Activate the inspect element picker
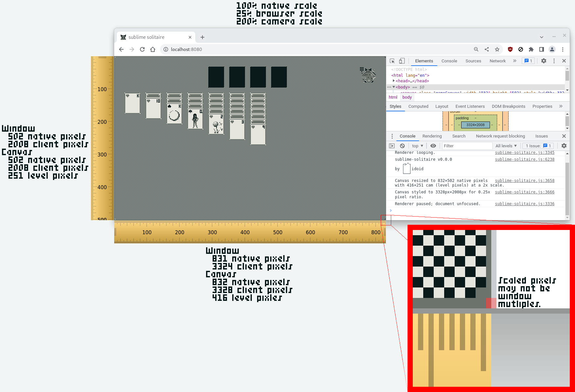This screenshot has width=575, height=392. click(x=392, y=61)
